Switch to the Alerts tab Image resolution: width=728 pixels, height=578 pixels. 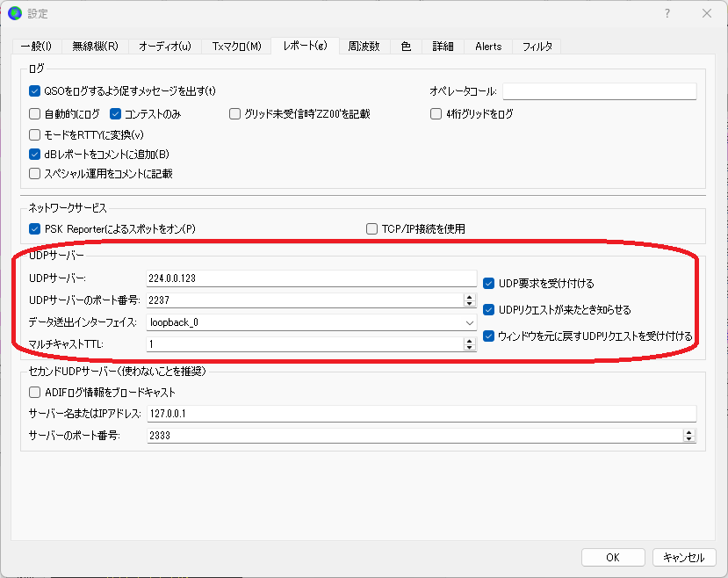pyautogui.click(x=488, y=47)
